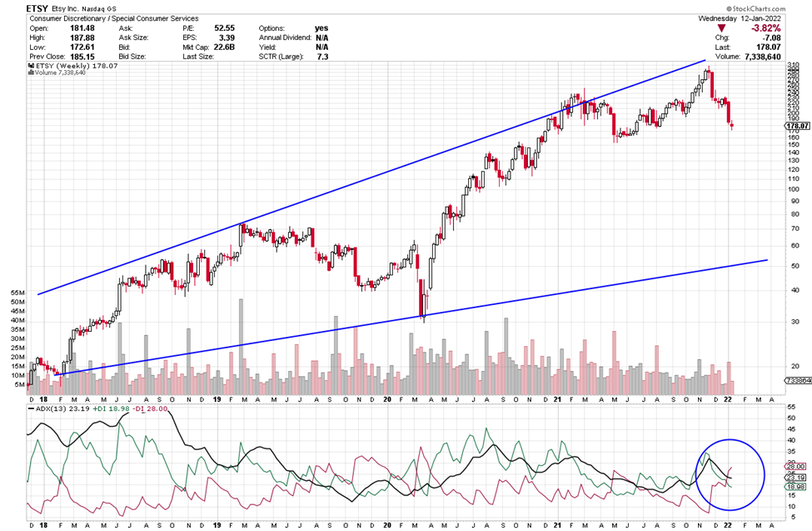This screenshot has height=531, width=812.
Task: Click the Low value 172.61
Action: pos(82,47)
